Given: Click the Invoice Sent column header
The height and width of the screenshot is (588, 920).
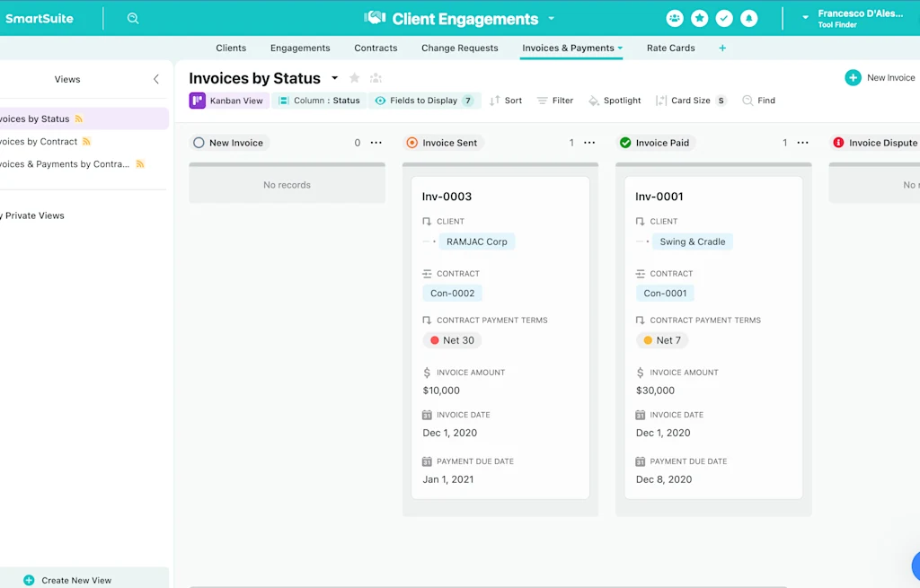Looking at the screenshot, I should click(444, 143).
